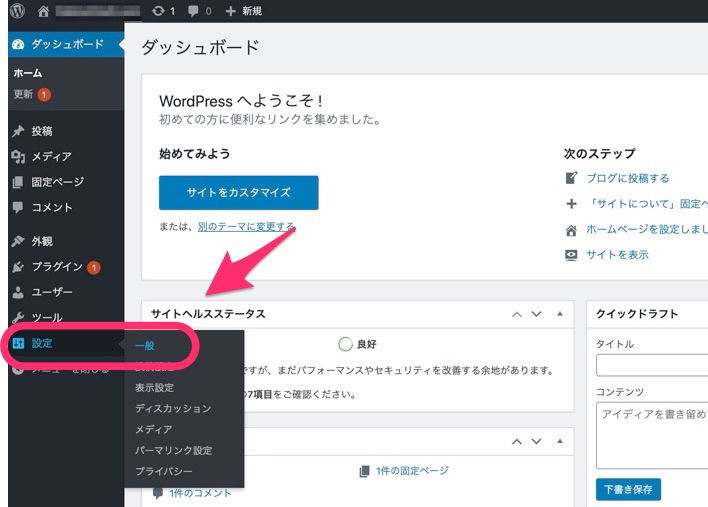Click the 良好 status circle
Viewport: 708px width, 507px height.
coord(345,344)
